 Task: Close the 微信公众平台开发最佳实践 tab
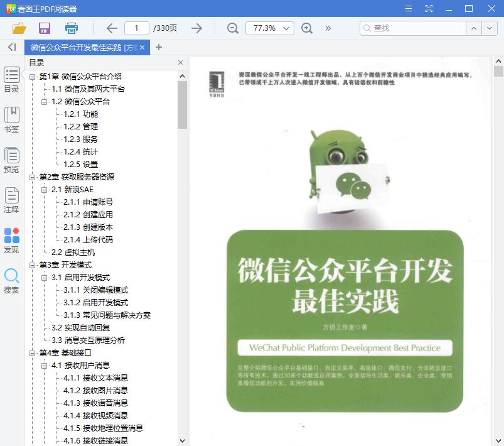tap(142, 47)
